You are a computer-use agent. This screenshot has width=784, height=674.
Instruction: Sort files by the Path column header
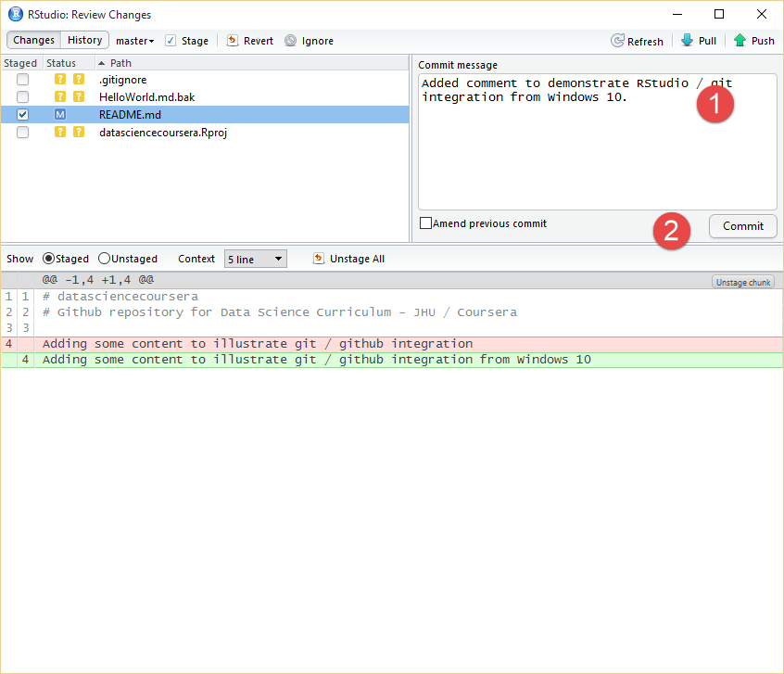coord(120,63)
